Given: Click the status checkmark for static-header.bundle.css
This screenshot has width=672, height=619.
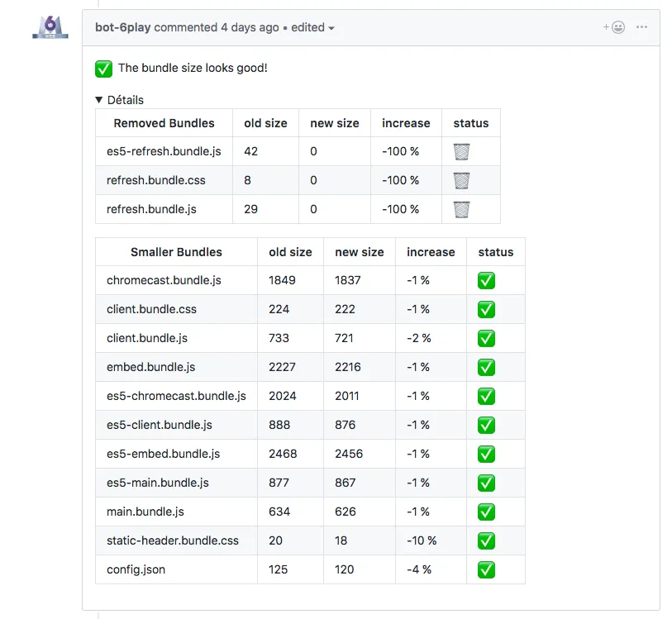Looking at the screenshot, I should (x=486, y=540).
